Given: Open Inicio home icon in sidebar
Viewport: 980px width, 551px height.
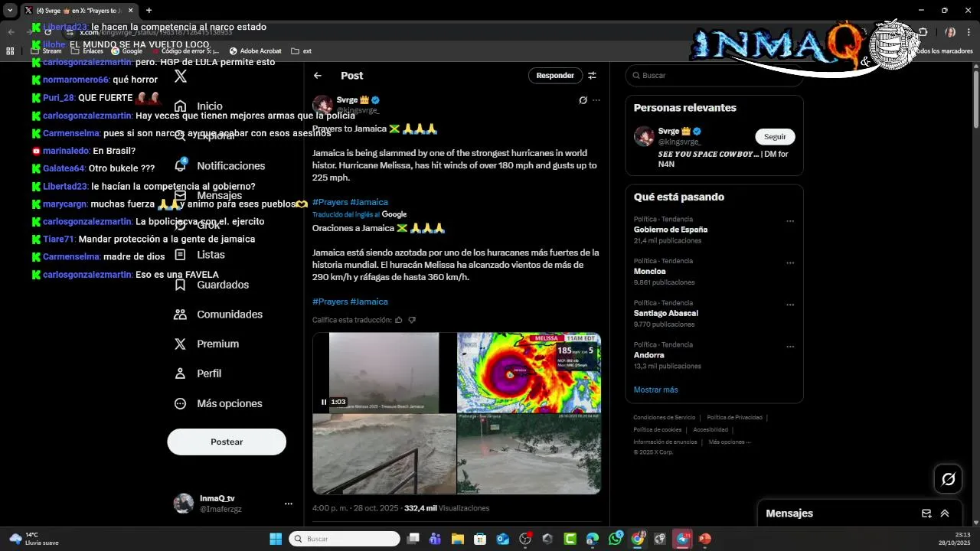Looking at the screenshot, I should tap(181, 106).
